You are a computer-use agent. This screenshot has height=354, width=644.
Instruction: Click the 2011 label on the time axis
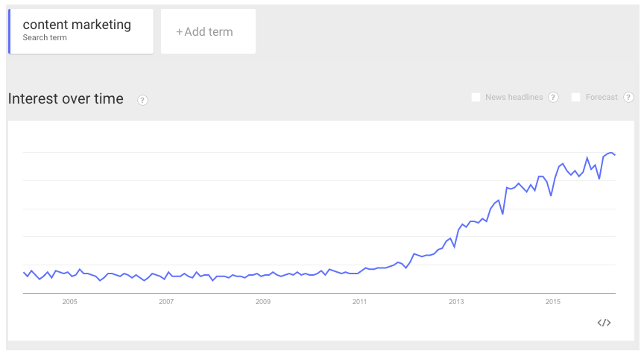359,302
